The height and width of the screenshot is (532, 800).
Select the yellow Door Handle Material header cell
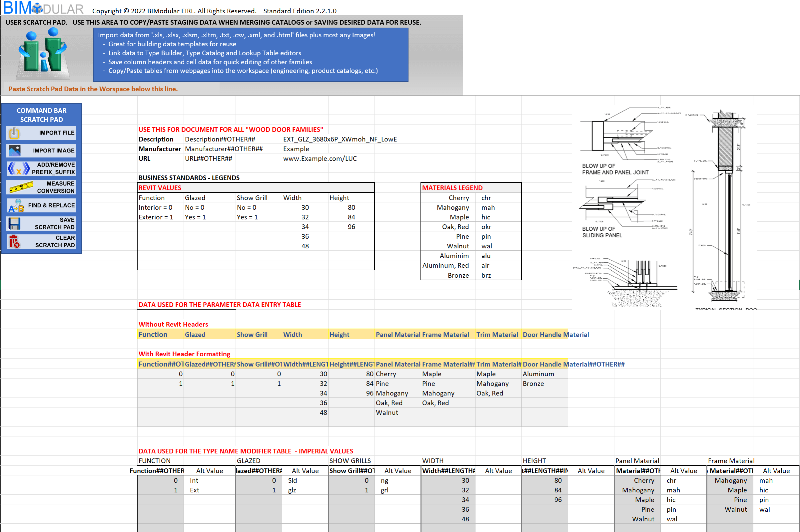coord(544,335)
